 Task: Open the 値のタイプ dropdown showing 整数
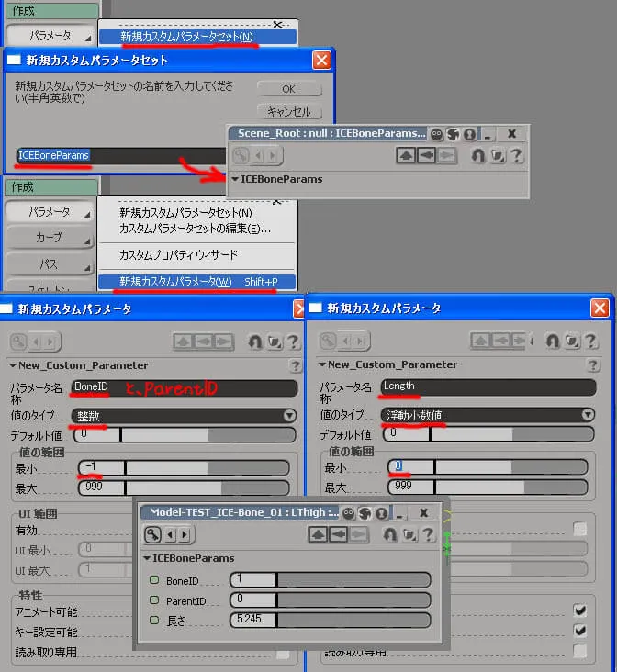pos(185,415)
